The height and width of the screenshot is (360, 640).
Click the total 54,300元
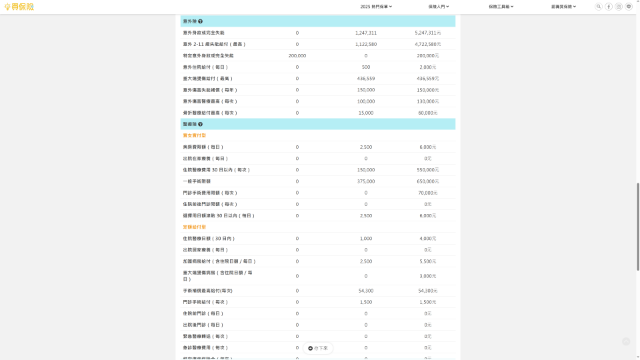(428, 291)
